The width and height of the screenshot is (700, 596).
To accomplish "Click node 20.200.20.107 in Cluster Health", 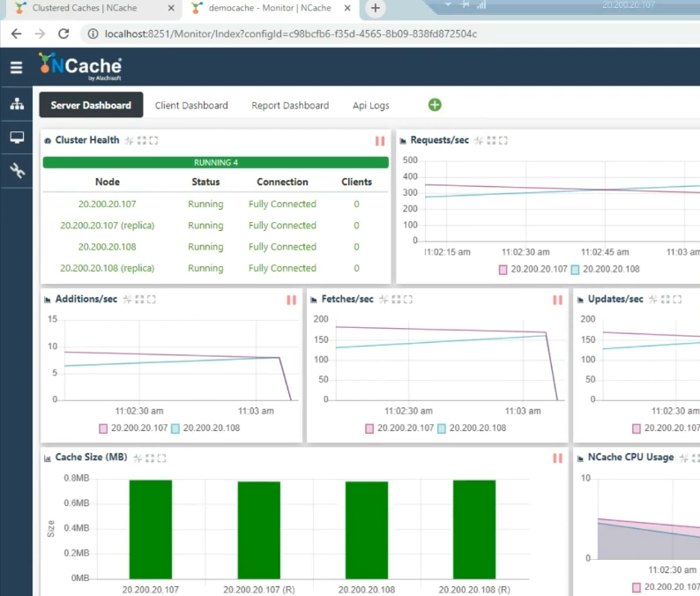I will click(108, 204).
